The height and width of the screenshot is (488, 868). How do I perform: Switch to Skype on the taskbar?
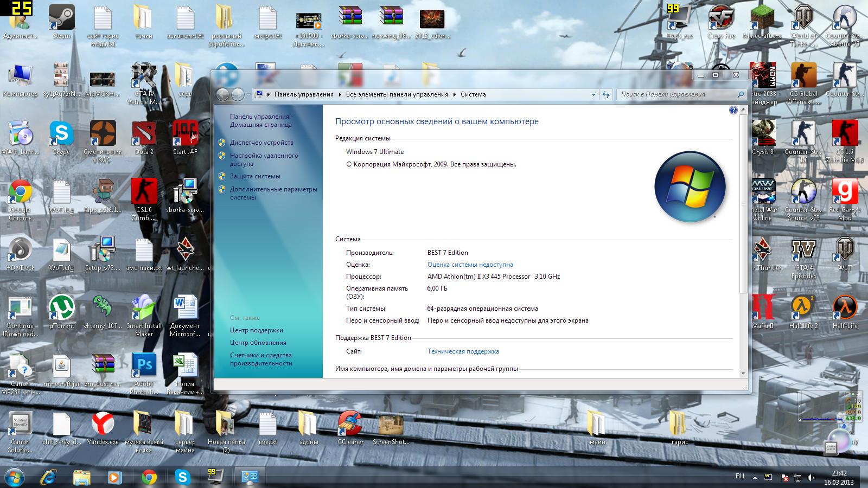pyautogui.click(x=182, y=477)
